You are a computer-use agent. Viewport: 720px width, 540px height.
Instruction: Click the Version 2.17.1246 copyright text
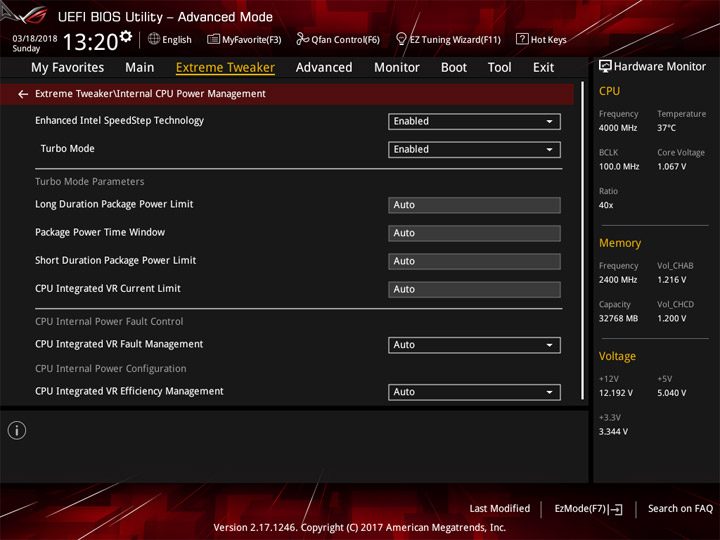(360, 527)
